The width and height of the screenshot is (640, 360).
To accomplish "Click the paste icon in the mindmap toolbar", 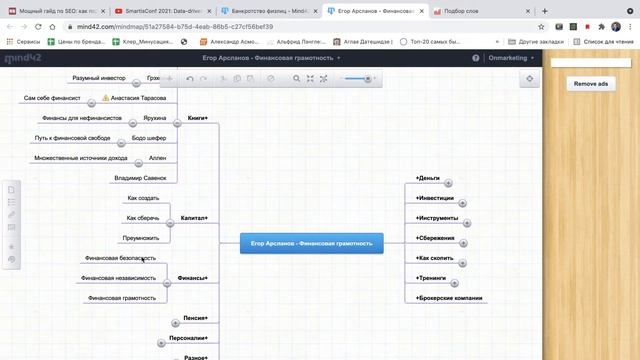I will (250, 78).
